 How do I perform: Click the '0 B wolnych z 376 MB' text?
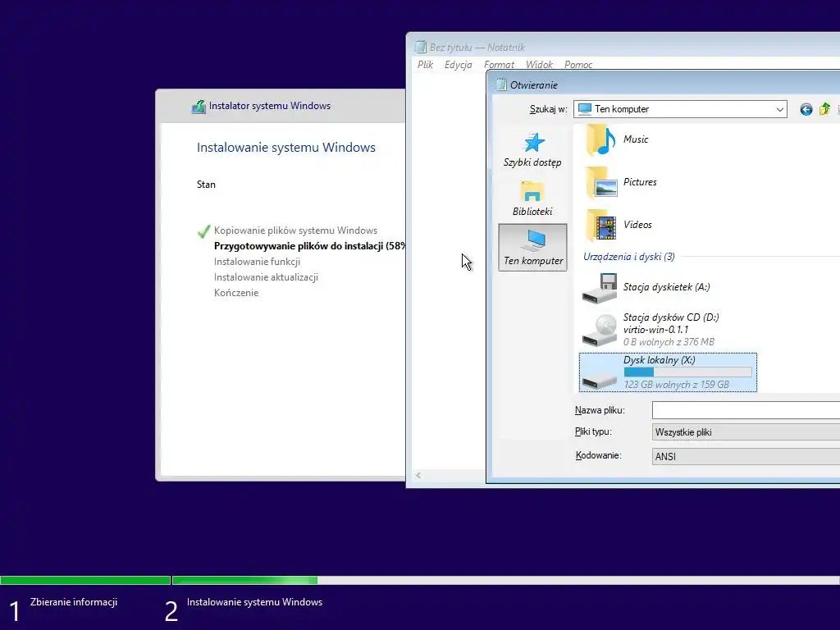pyautogui.click(x=669, y=342)
